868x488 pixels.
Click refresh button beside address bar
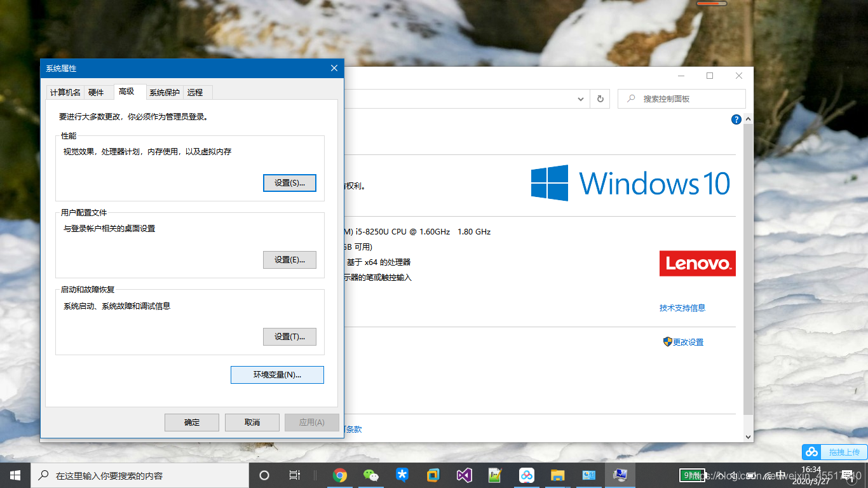pyautogui.click(x=600, y=98)
